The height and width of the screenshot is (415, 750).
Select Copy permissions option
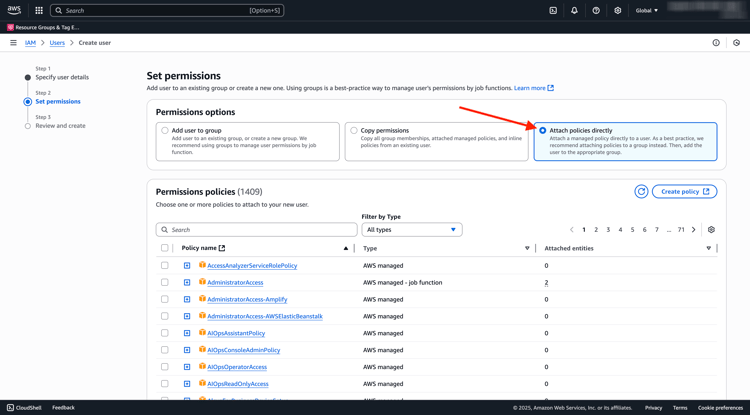[354, 131]
